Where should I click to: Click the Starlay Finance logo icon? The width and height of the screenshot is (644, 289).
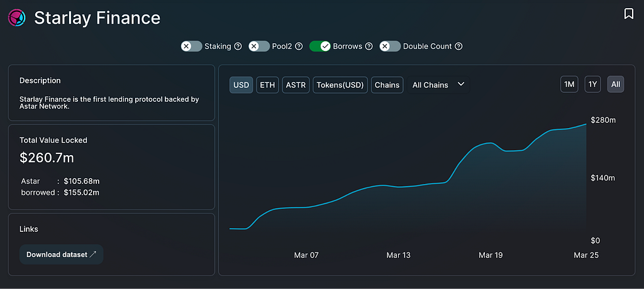[x=17, y=18]
